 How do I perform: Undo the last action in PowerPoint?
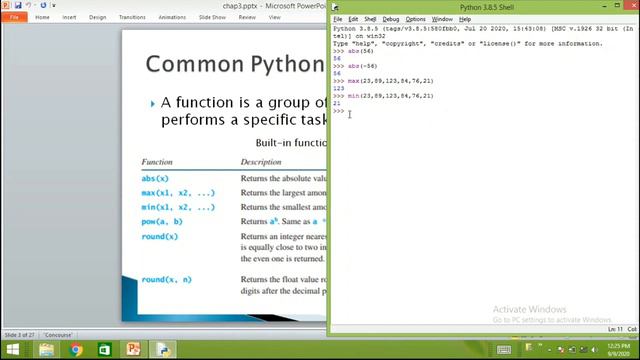[x=28, y=5]
